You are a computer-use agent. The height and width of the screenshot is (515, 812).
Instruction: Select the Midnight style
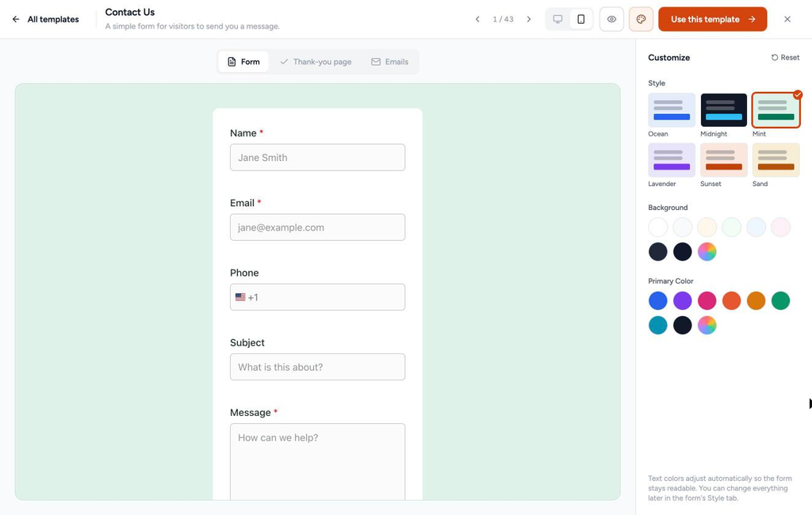724,110
